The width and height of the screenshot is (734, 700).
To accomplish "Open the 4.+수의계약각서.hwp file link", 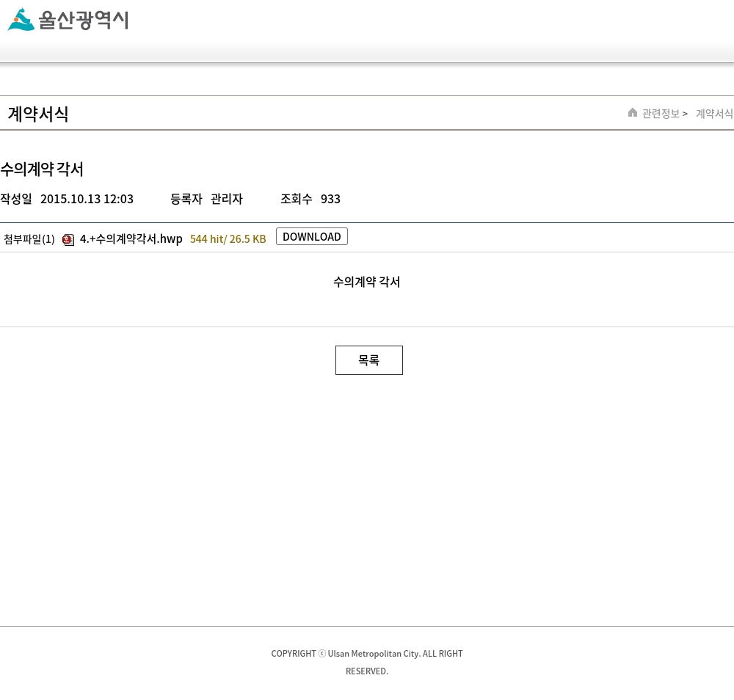I will click(x=131, y=238).
